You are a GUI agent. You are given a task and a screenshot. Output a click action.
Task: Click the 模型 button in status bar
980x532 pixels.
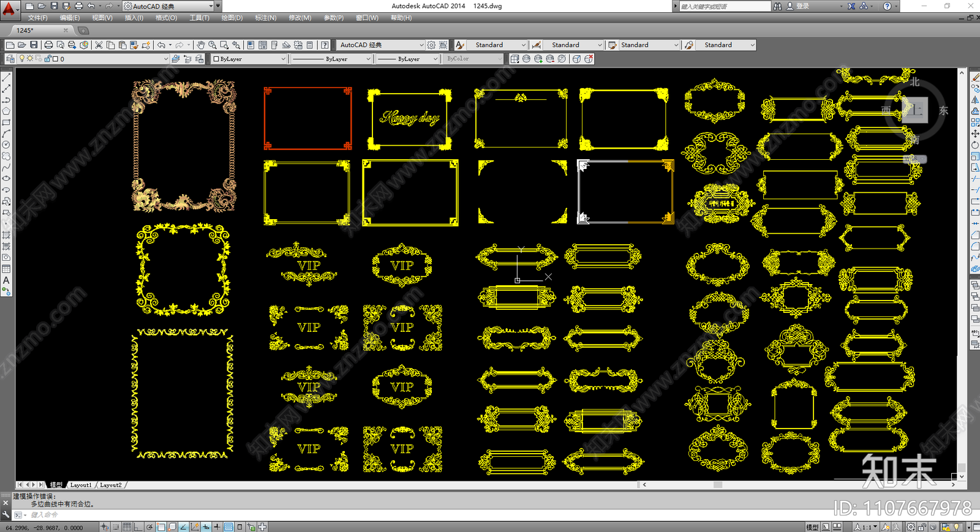[x=812, y=527]
